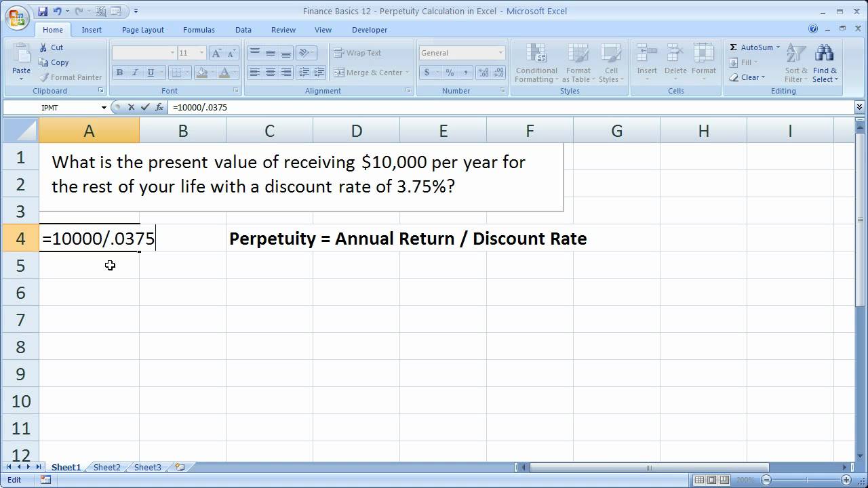Open Find & Select binoculars

(825, 64)
